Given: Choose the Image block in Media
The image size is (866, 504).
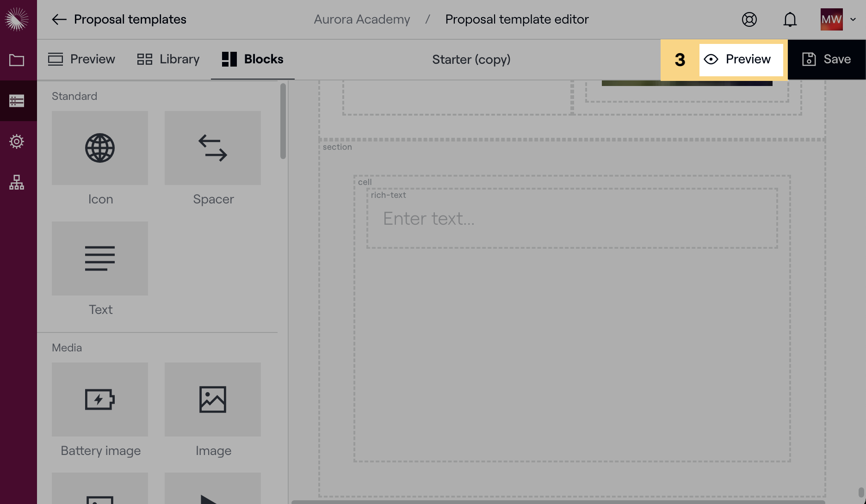Looking at the screenshot, I should [213, 400].
